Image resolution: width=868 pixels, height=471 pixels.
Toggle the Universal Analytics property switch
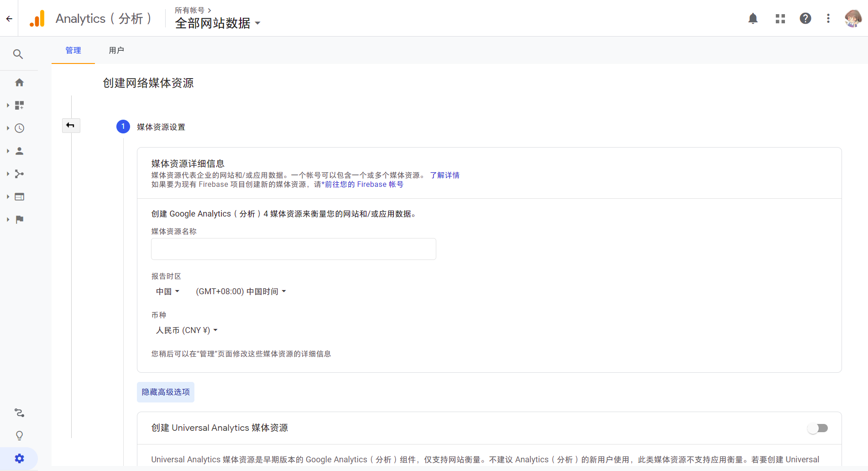pyautogui.click(x=817, y=428)
